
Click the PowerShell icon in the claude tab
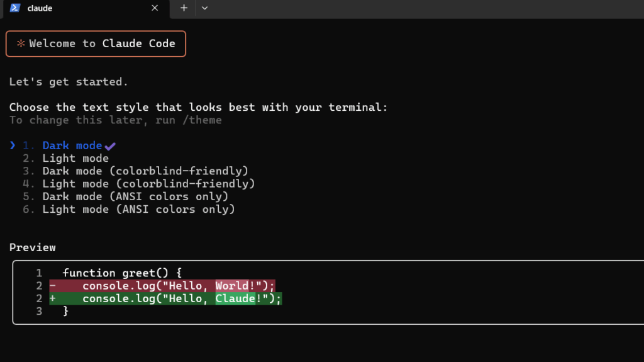click(15, 8)
